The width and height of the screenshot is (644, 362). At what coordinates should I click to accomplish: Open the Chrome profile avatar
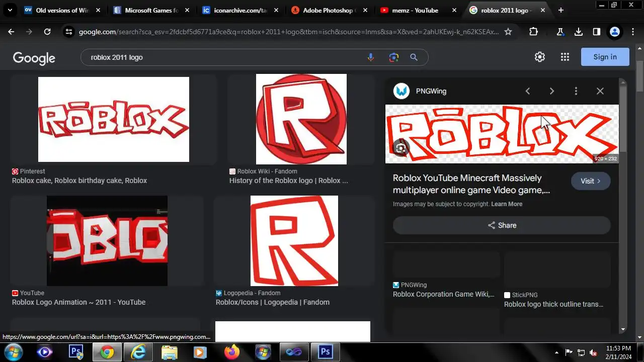tap(614, 32)
